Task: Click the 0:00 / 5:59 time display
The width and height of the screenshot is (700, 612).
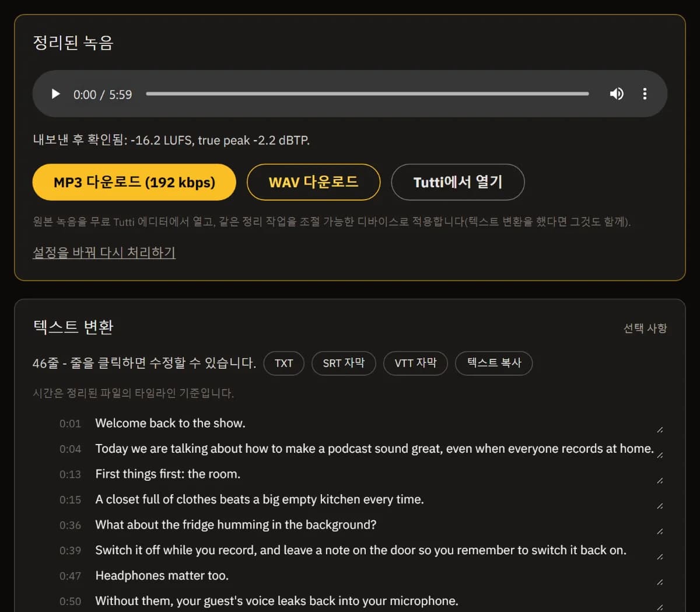Action: pyautogui.click(x=103, y=95)
